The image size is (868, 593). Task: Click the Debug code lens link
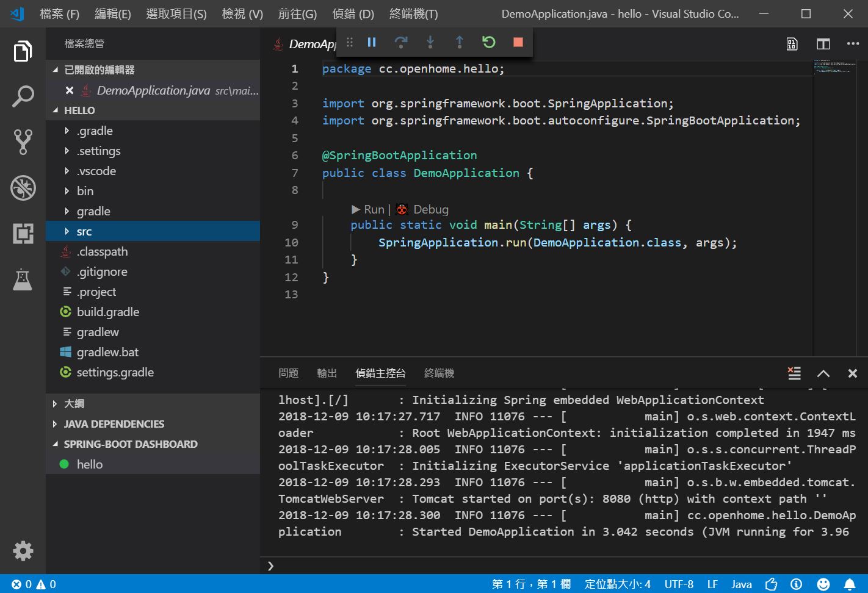tap(422, 209)
